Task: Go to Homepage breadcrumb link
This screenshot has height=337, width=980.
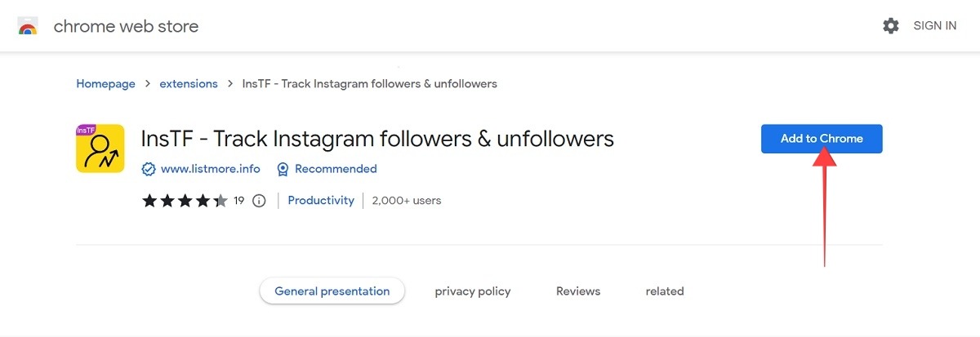Action: point(105,84)
